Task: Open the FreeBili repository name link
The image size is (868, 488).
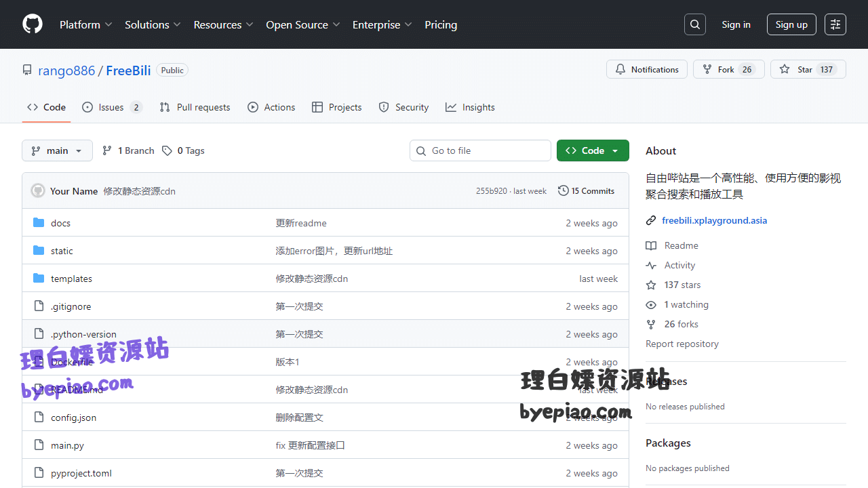Action: tap(128, 70)
